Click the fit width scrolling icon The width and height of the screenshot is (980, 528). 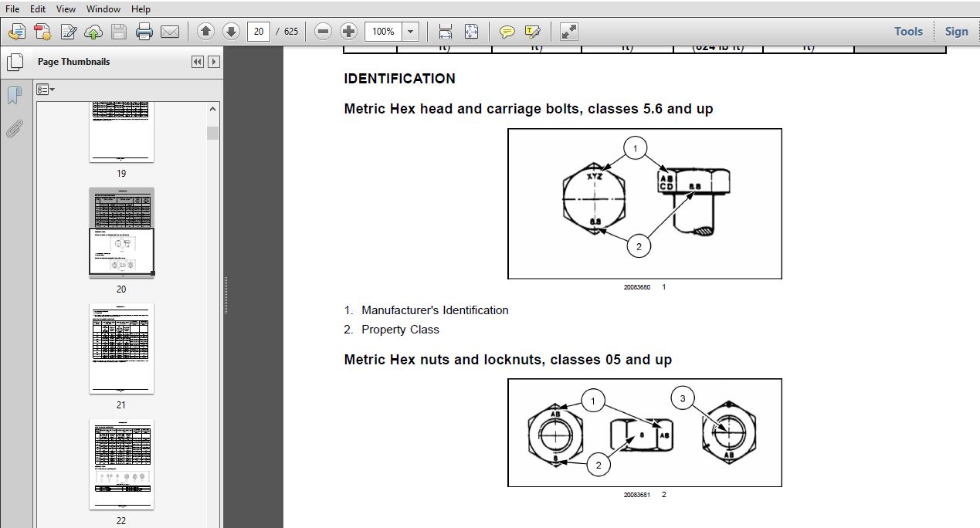click(446, 32)
